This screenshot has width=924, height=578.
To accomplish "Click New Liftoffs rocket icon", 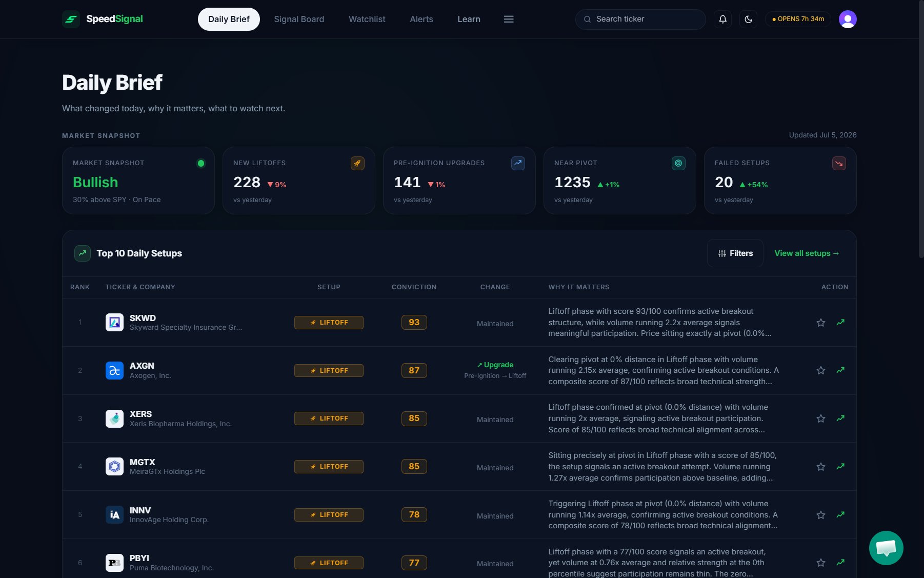I will (357, 163).
